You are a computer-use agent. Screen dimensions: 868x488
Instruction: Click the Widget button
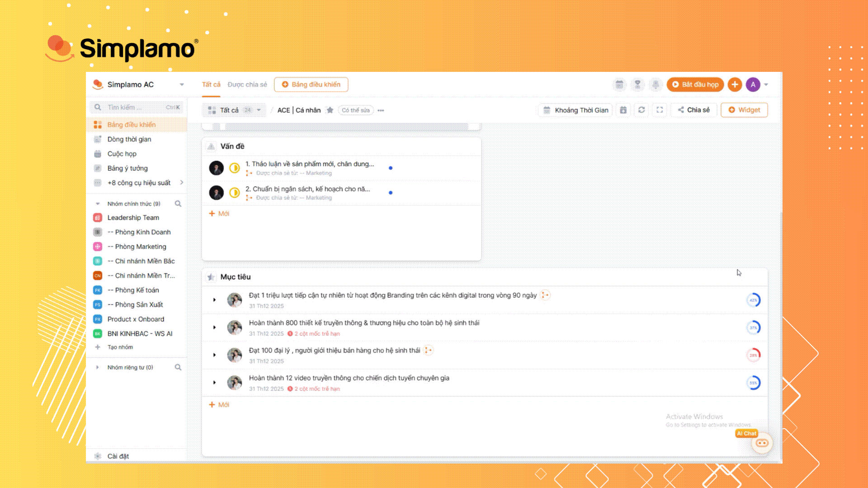pos(744,110)
